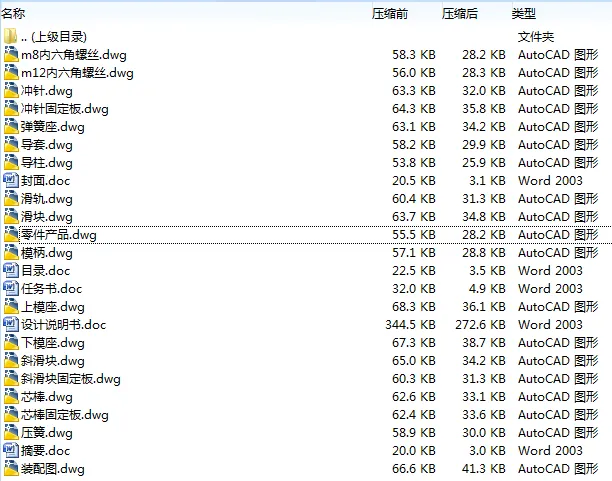Click the 滑块.dwg file icon
612x481 pixels.
pyautogui.click(x=11, y=216)
